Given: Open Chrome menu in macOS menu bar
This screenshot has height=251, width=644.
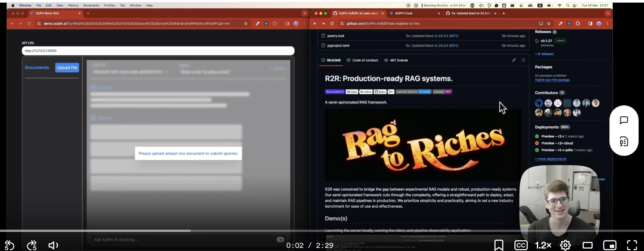Looking at the screenshot, I should tap(25, 5).
